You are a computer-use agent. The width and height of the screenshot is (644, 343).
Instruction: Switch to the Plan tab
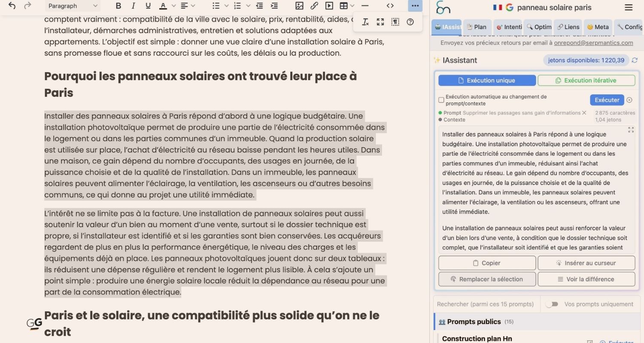(477, 27)
